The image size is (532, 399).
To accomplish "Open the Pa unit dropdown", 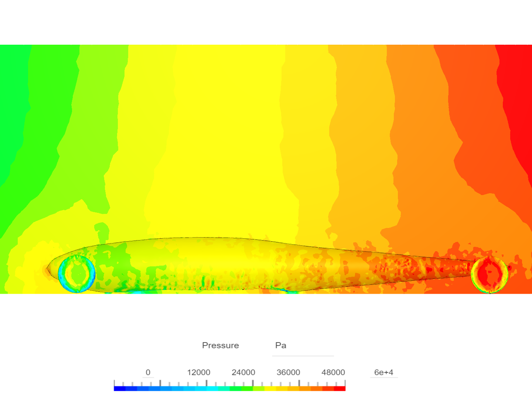I will 303,346.
